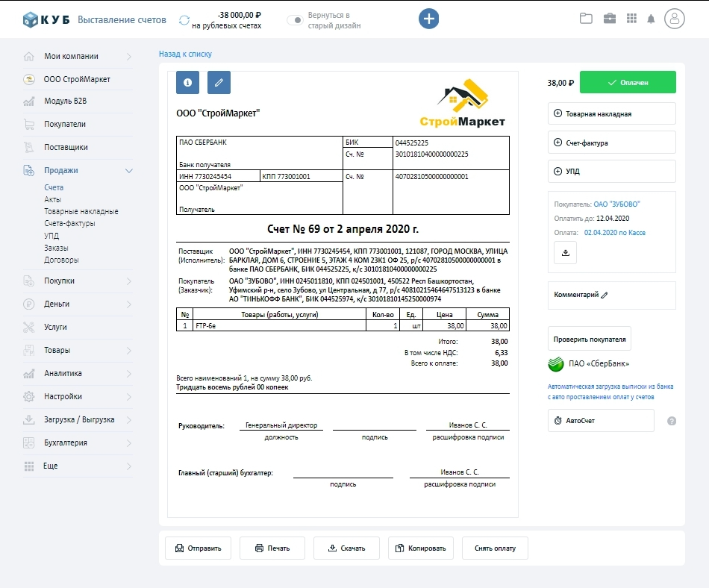Edit the invoice with pencil button
Image resolution: width=709 pixels, height=588 pixels.
(x=219, y=82)
